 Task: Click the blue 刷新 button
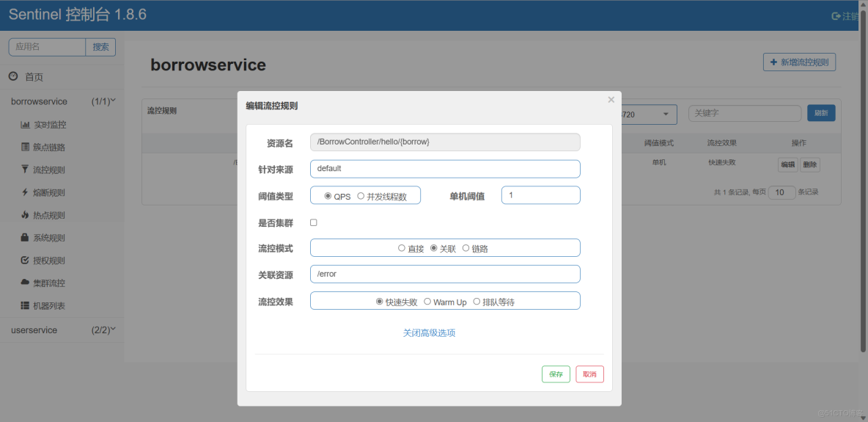click(821, 113)
